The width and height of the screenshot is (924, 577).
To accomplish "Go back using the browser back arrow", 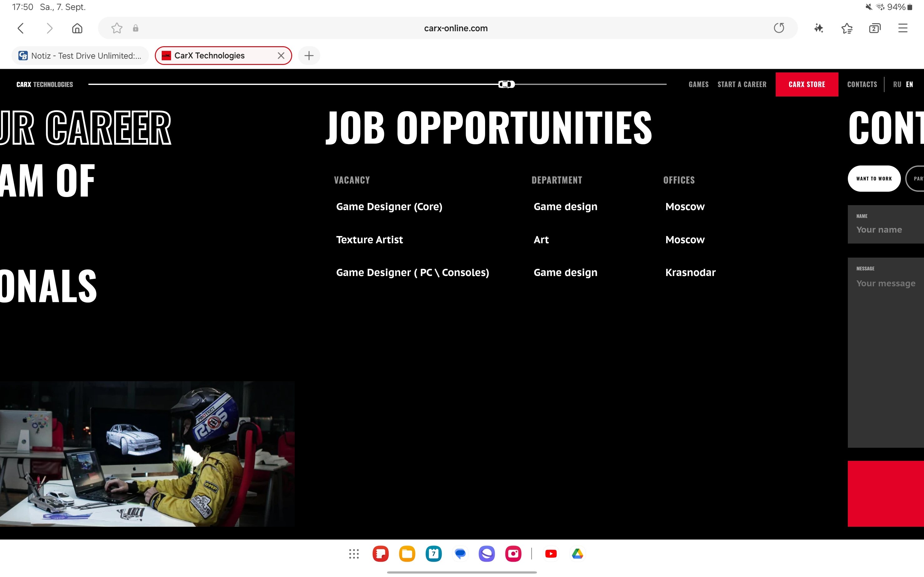I will pyautogui.click(x=21, y=28).
